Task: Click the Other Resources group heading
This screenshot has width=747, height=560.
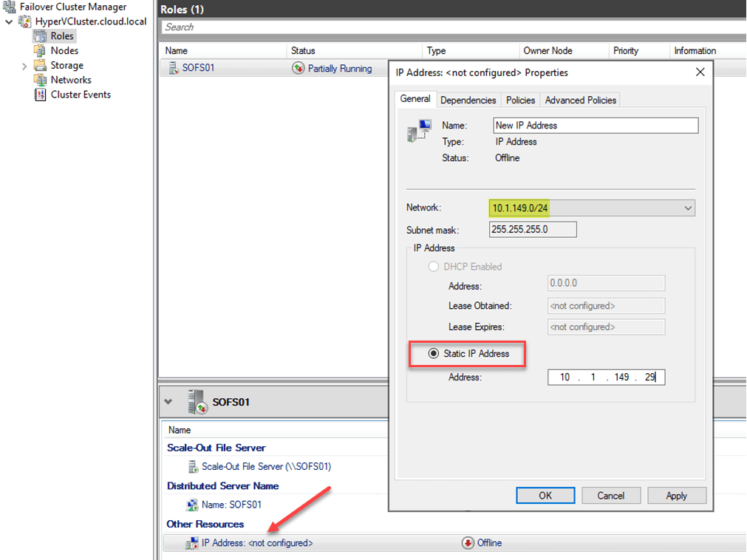Action: pos(205,524)
